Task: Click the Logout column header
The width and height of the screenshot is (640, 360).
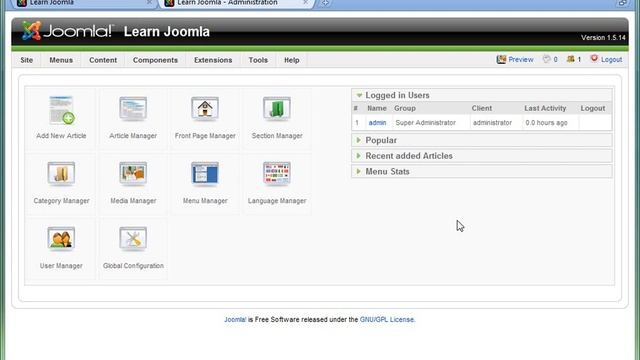Action: (593, 108)
